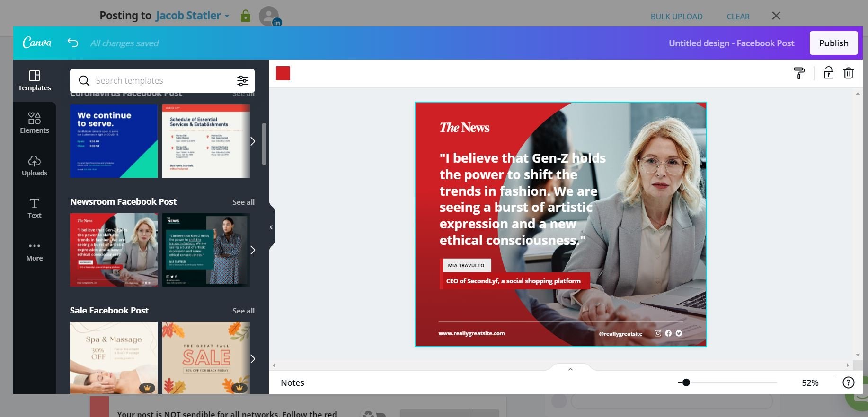Open the search filter options icon
This screenshot has width=868, height=417.
click(242, 81)
